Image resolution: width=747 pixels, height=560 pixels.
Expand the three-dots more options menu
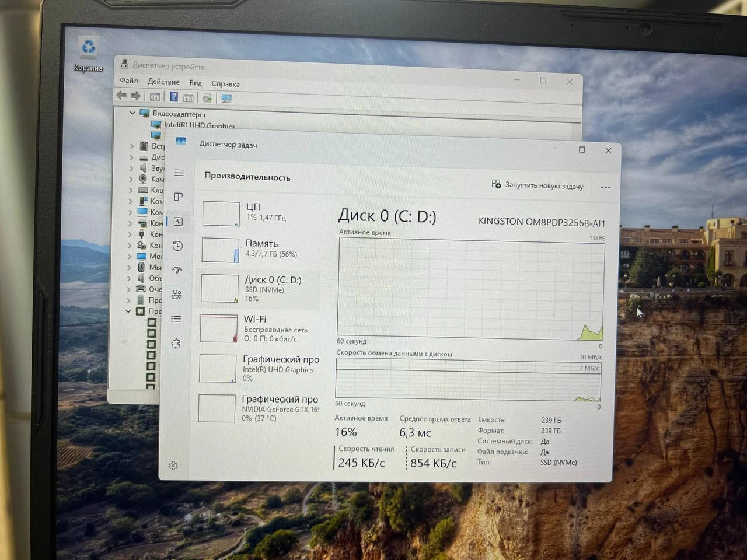point(605,187)
